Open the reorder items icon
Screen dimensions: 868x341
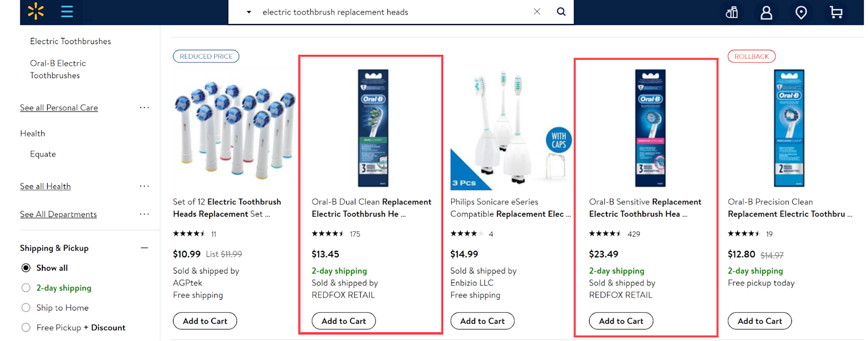tap(732, 12)
